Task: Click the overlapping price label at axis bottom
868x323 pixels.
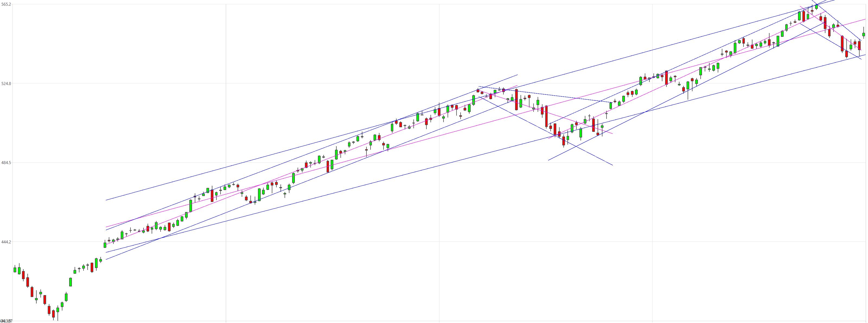Action: (x=6, y=321)
